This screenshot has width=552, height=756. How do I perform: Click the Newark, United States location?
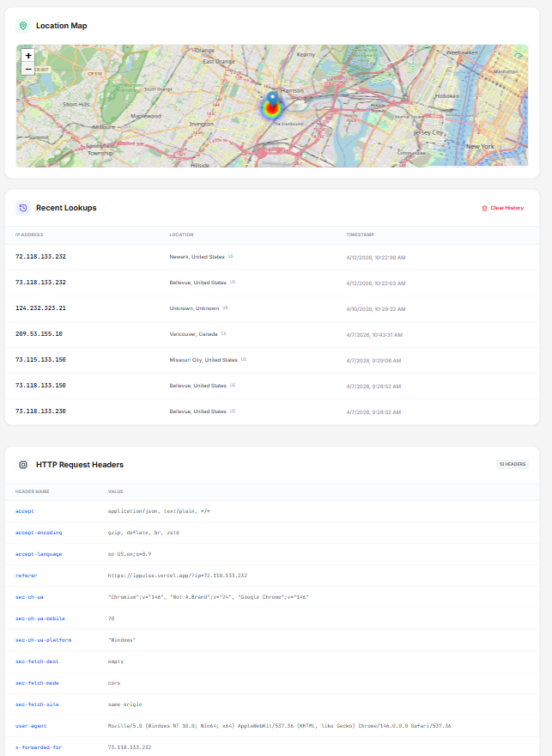(x=197, y=257)
